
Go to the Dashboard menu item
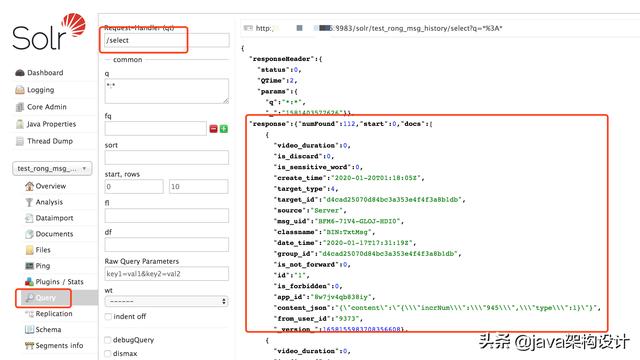click(x=45, y=73)
